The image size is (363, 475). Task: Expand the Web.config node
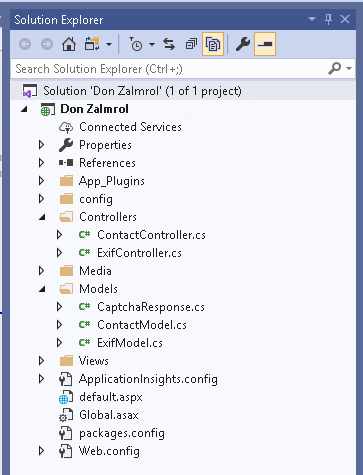(42, 451)
